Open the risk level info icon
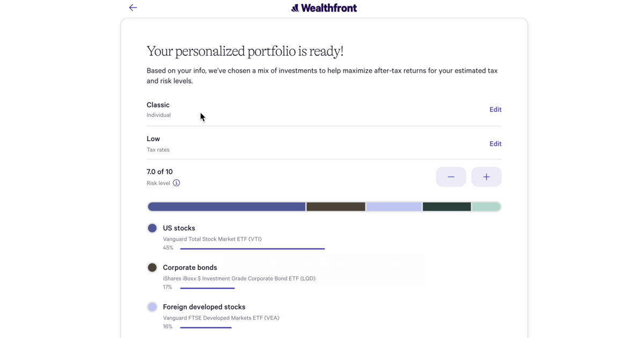This screenshot has height=338, width=644. (176, 183)
